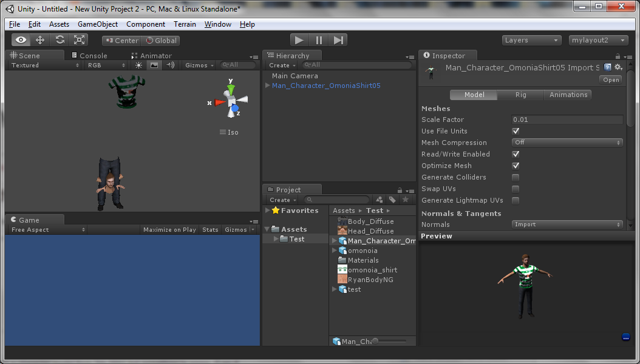The image size is (640, 364).
Task: Select the Scale transform tool
Action: coord(79,40)
